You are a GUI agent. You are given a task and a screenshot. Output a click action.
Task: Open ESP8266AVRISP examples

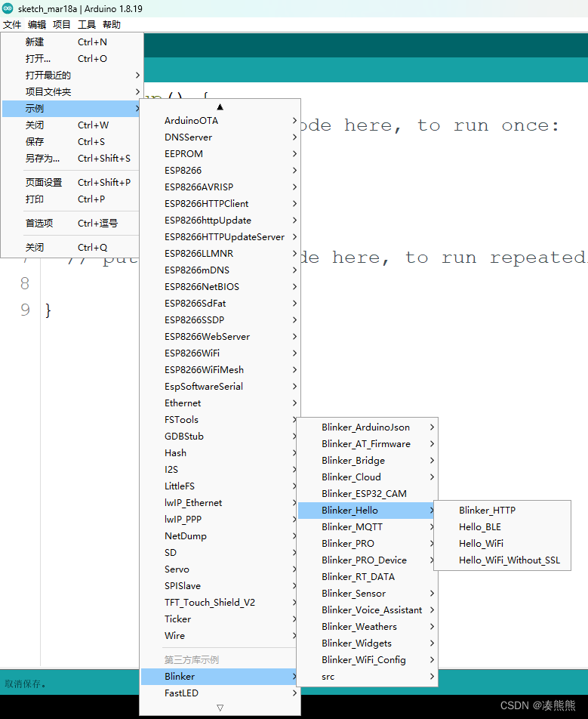pos(220,187)
